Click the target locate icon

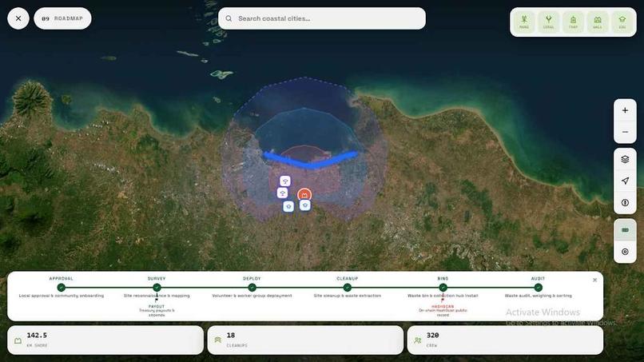point(625,252)
